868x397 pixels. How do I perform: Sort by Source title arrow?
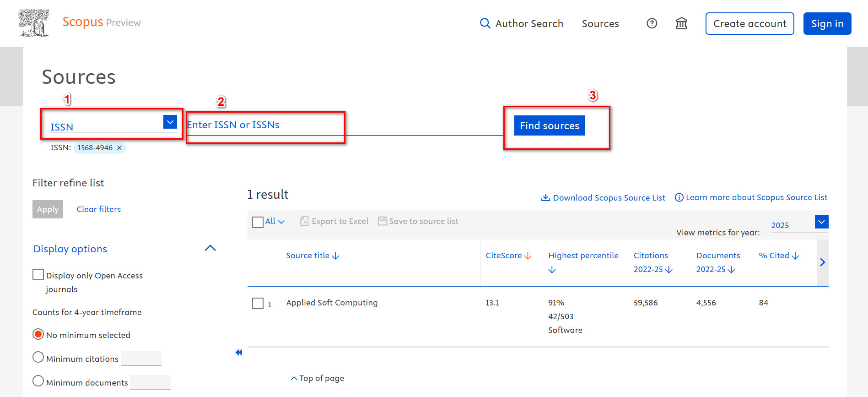(x=335, y=256)
